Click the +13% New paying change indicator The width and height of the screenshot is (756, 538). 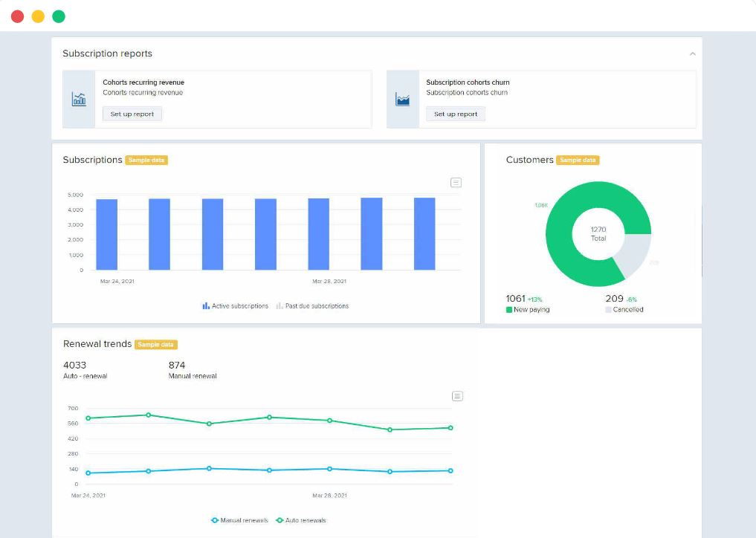click(x=535, y=299)
